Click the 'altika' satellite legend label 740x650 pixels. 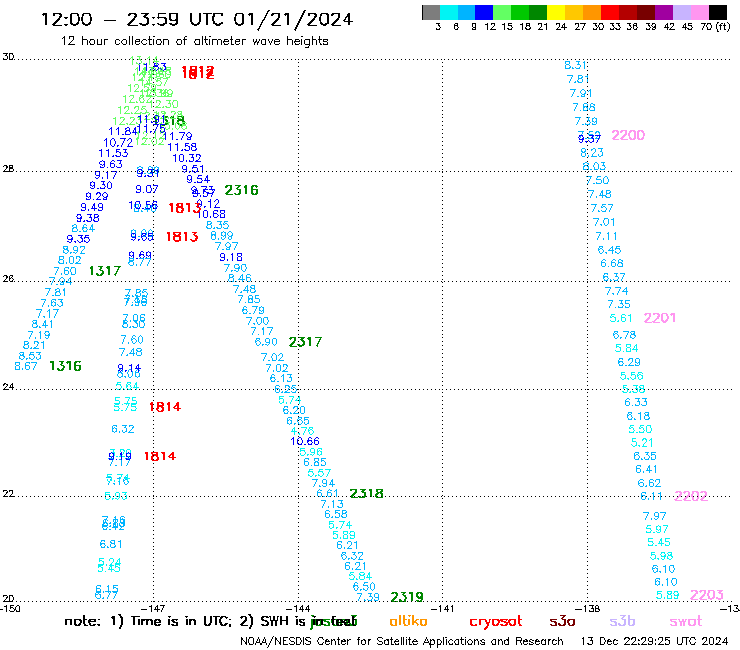(408, 621)
